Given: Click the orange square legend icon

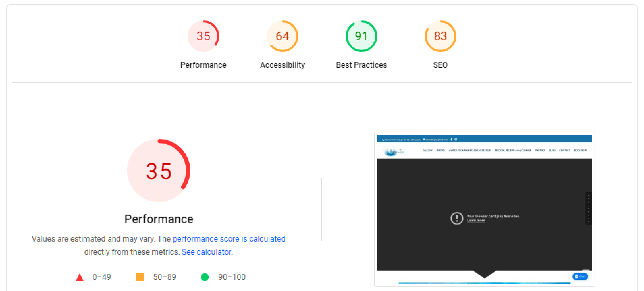Looking at the screenshot, I should tap(140, 277).
